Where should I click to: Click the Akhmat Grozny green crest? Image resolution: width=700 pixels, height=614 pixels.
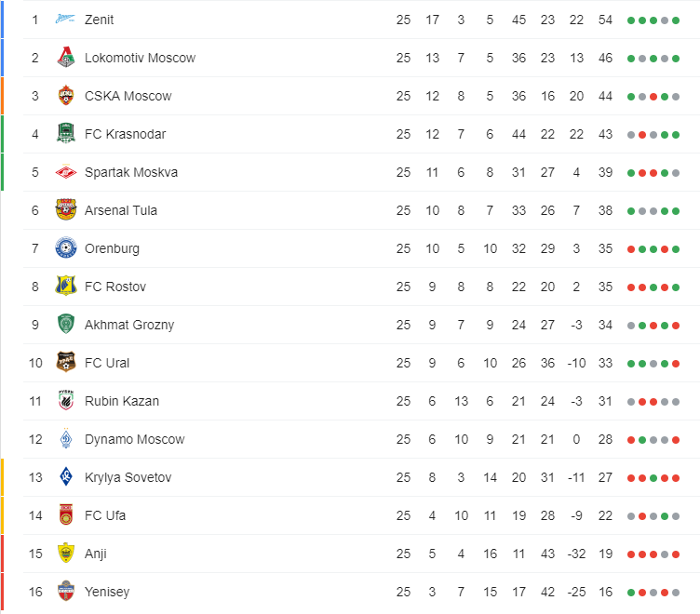[x=65, y=325]
